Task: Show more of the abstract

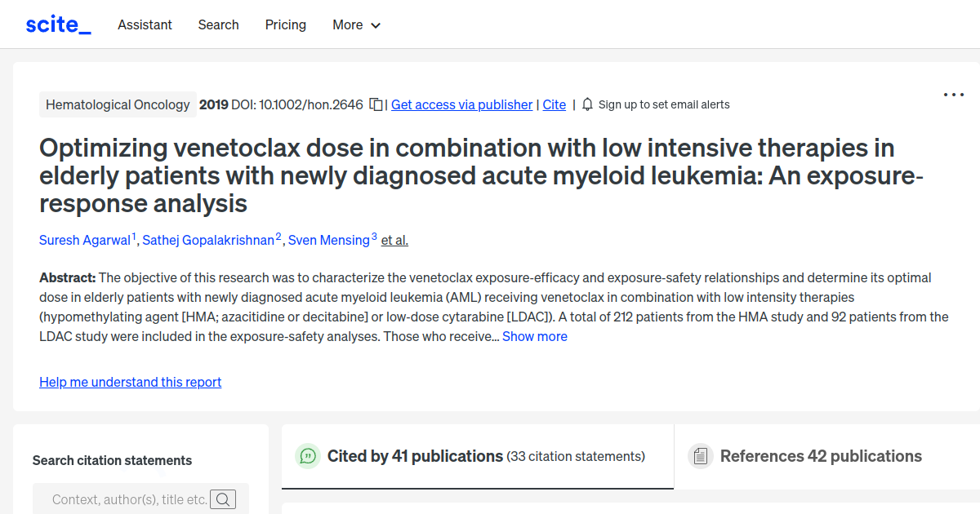Action: click(x=534, y=336)
